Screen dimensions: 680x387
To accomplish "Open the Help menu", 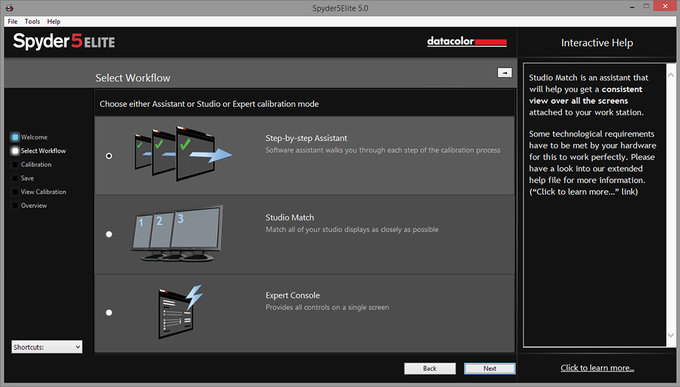I will pos(54,21).
